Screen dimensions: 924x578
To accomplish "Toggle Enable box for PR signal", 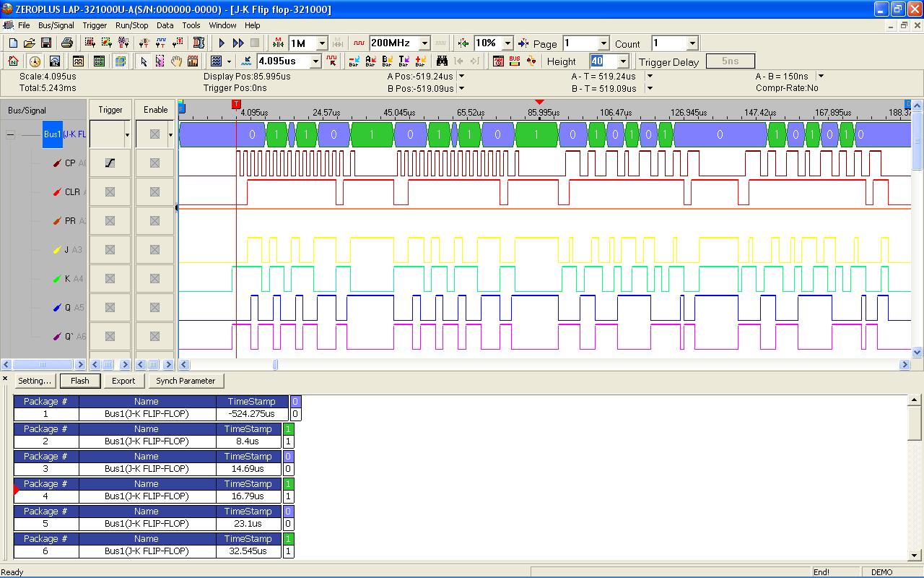I will pos(154,221).
